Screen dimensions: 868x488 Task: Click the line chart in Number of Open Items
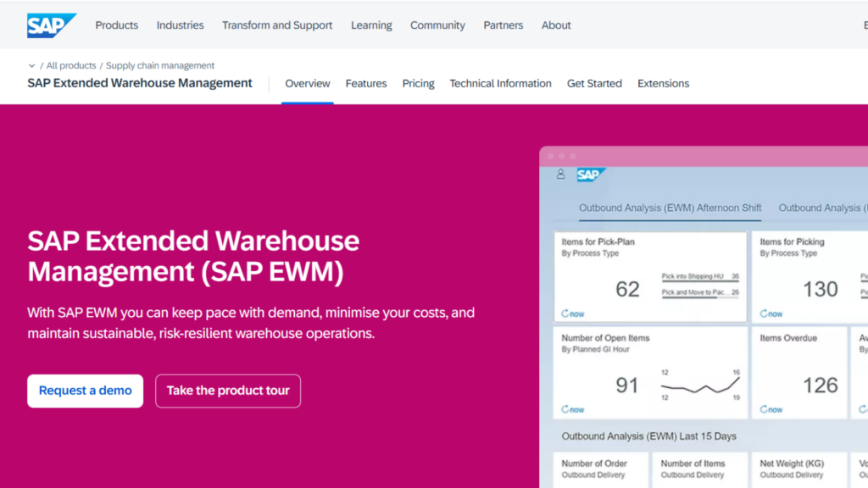(700, 385)
